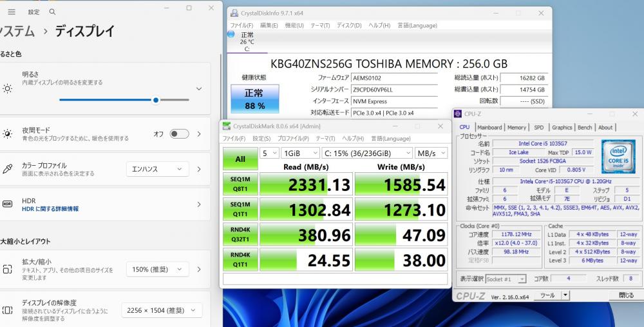The image size is (644, 327).
Task: Open CrystalDiskInfo 機能(U) menu
Action: (x=294, y=26)
